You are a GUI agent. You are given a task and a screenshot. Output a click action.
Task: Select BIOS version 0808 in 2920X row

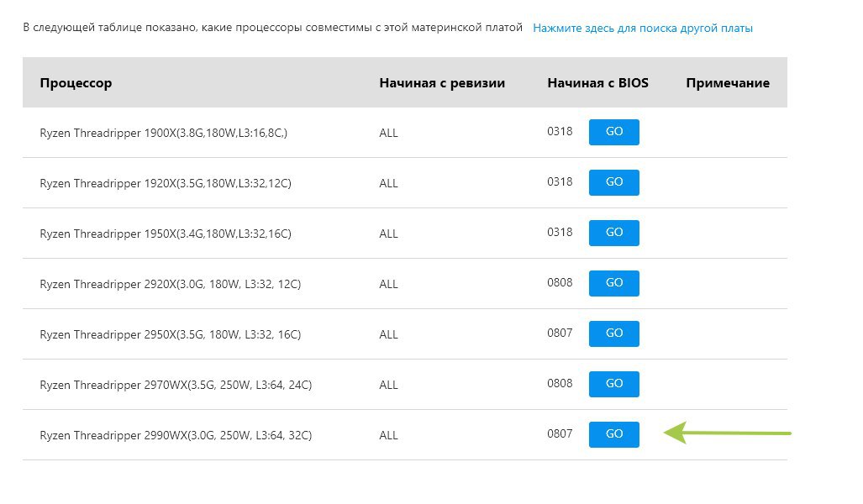point(560,283)
